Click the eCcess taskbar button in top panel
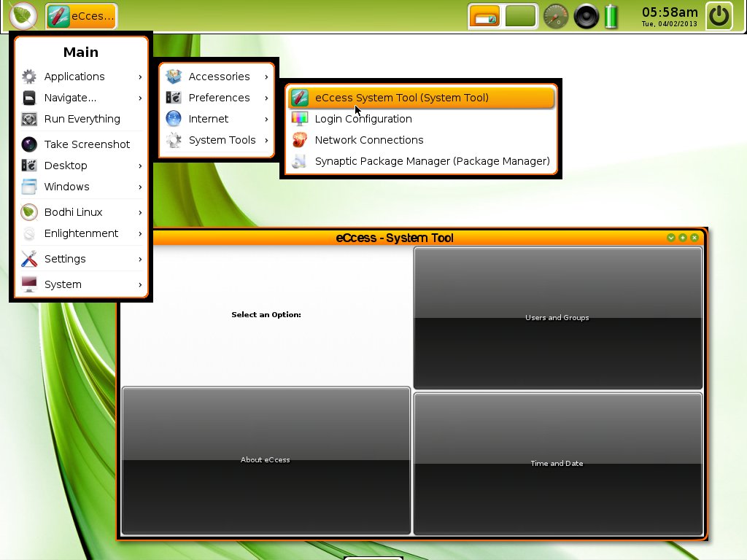 pyautogui.click(x=82, y=16)
